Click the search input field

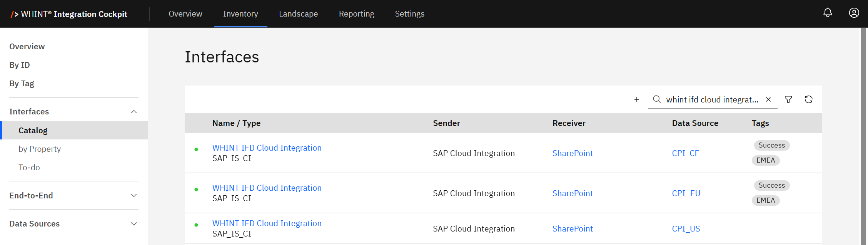coord(712,100)
